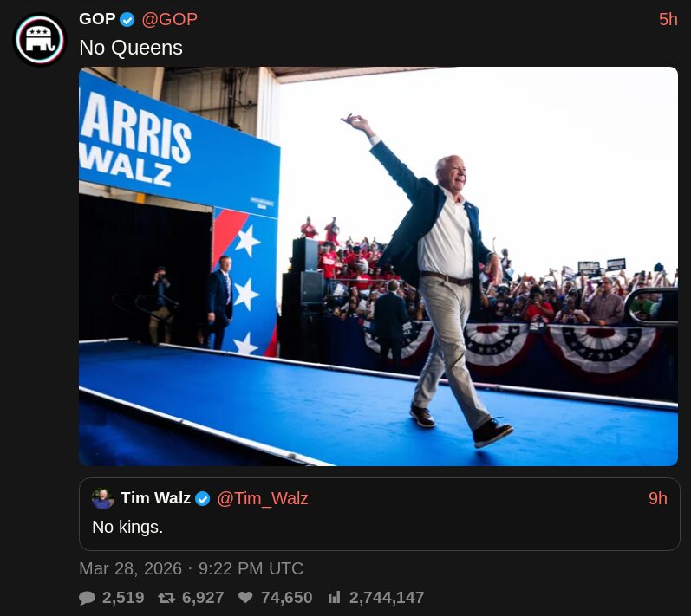
Task: Click the 6,927 retweets count
Action: coord(203,598)
